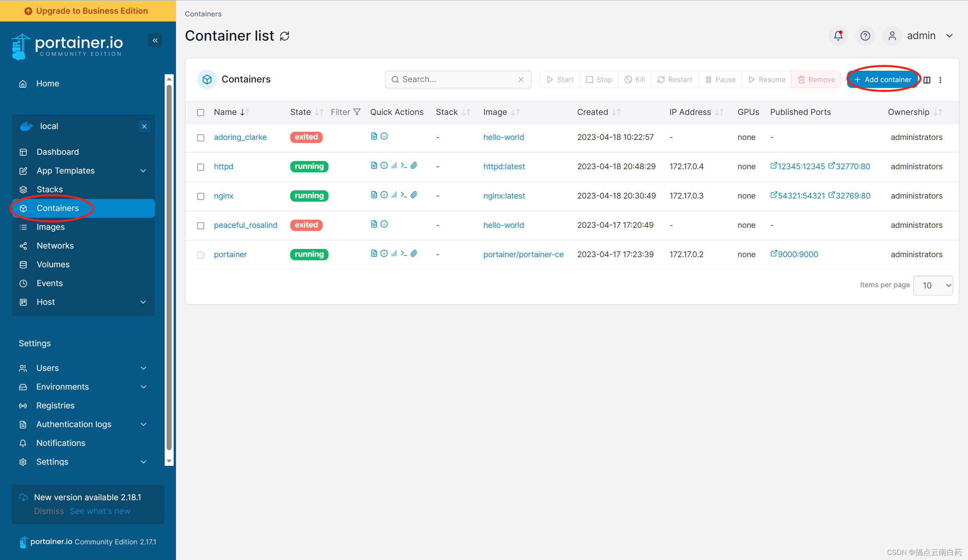Tick the select-all containers checkbox
Viewport: 968px width, 560px height.
201,113
